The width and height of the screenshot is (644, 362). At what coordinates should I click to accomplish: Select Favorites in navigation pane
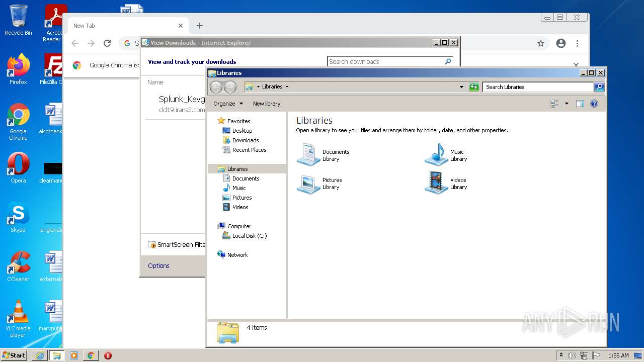[x=238, y=121]
